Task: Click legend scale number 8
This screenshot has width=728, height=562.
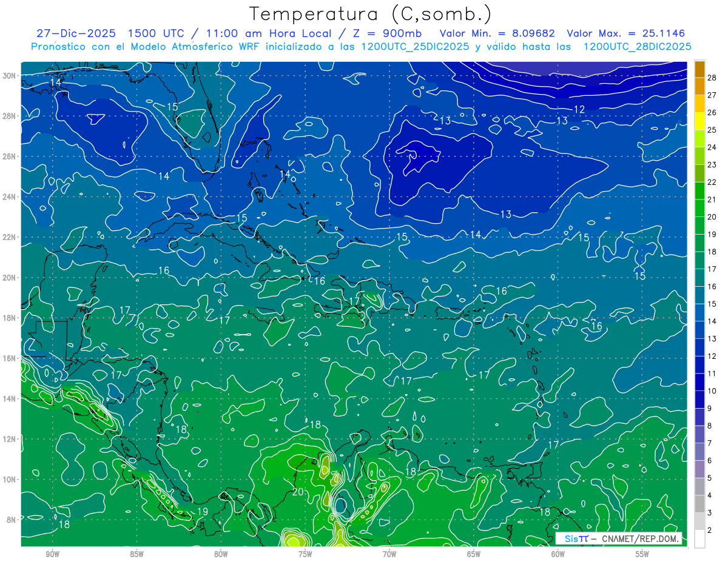Action: pos(710,426)
